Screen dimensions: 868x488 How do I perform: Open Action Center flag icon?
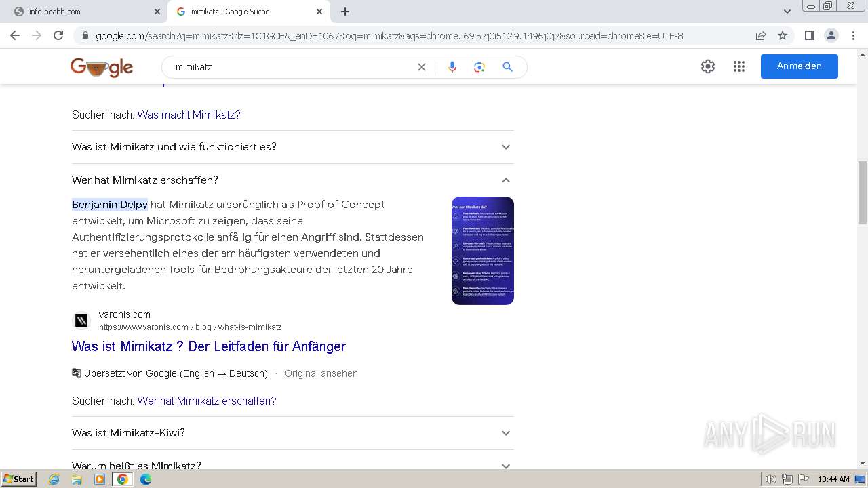[x=804, y=479]
